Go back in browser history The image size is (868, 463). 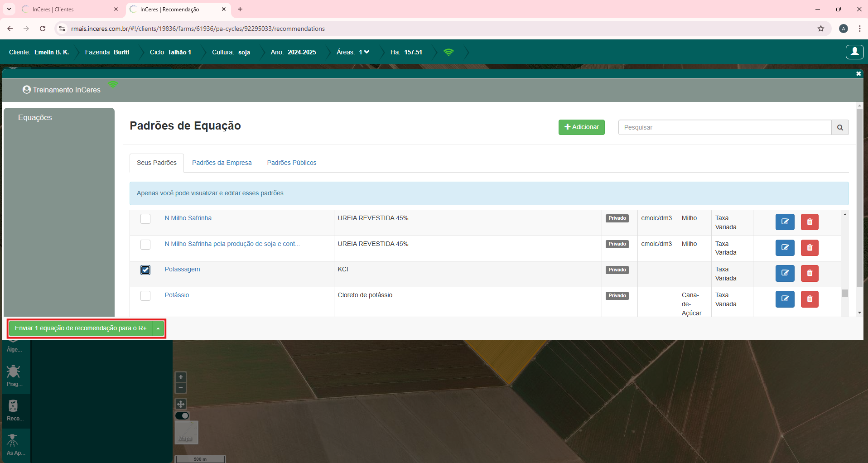pos(10,29)
